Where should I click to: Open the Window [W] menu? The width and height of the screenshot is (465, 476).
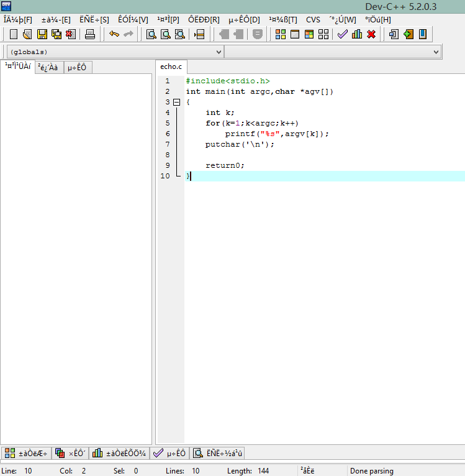coord(343,20)
